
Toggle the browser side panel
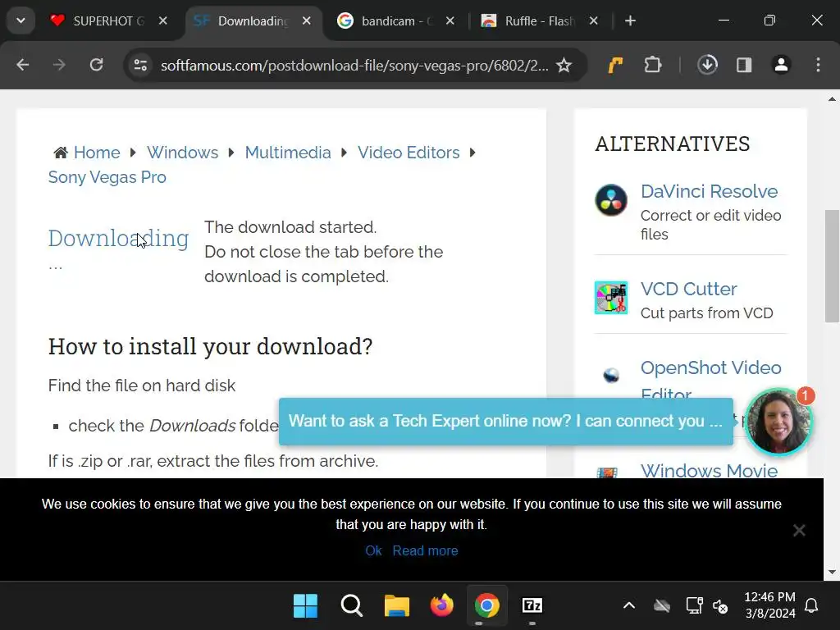pyautogui.click(x=744, y=66)
